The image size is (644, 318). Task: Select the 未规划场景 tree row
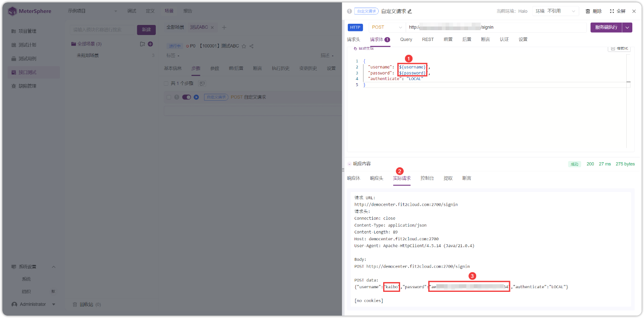tap(113, 56)
